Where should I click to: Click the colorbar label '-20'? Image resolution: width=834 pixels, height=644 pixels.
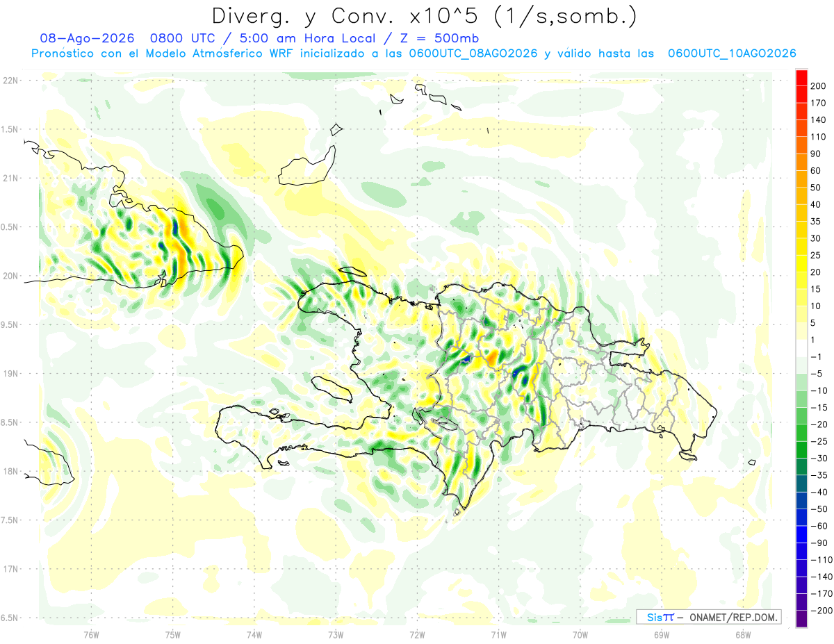(819, 424)
